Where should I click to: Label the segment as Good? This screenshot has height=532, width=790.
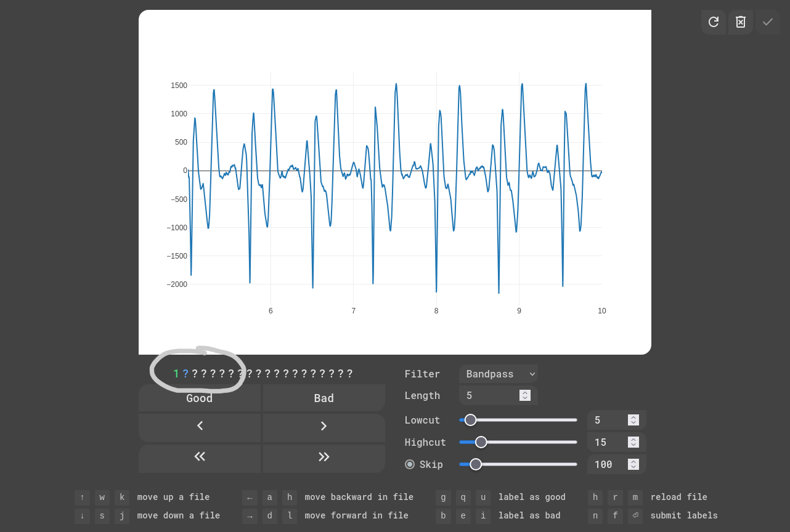200,398
